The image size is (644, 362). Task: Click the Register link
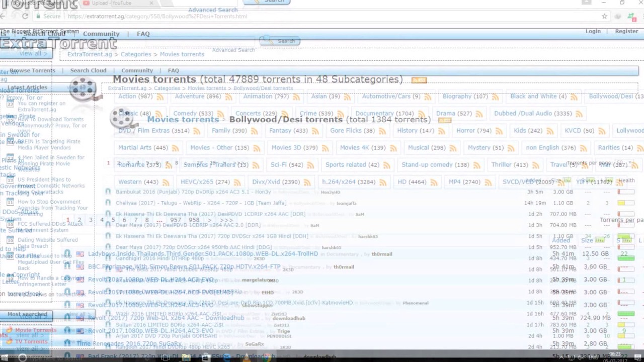point(627,31)
